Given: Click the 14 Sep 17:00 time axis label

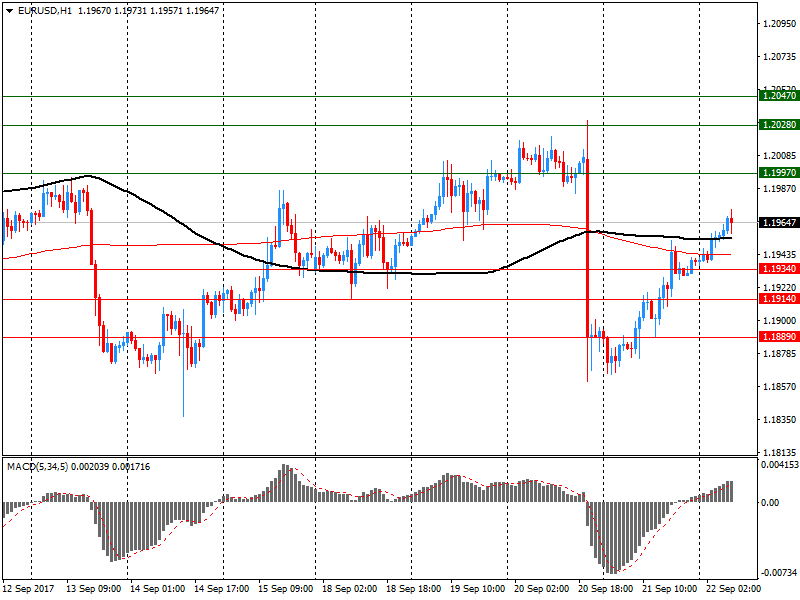Looking at the screenshot, I should click(222, 589).
